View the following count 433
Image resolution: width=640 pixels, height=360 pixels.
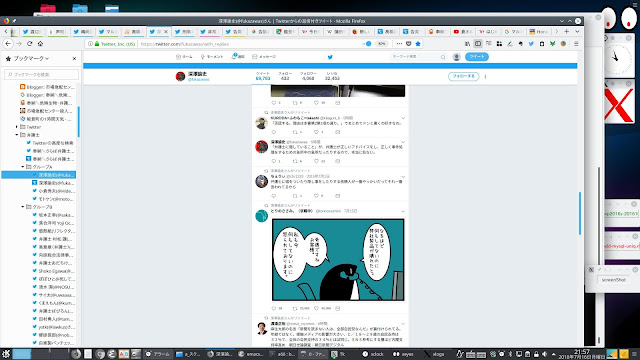pyautogui.click(x=285, y=76)
